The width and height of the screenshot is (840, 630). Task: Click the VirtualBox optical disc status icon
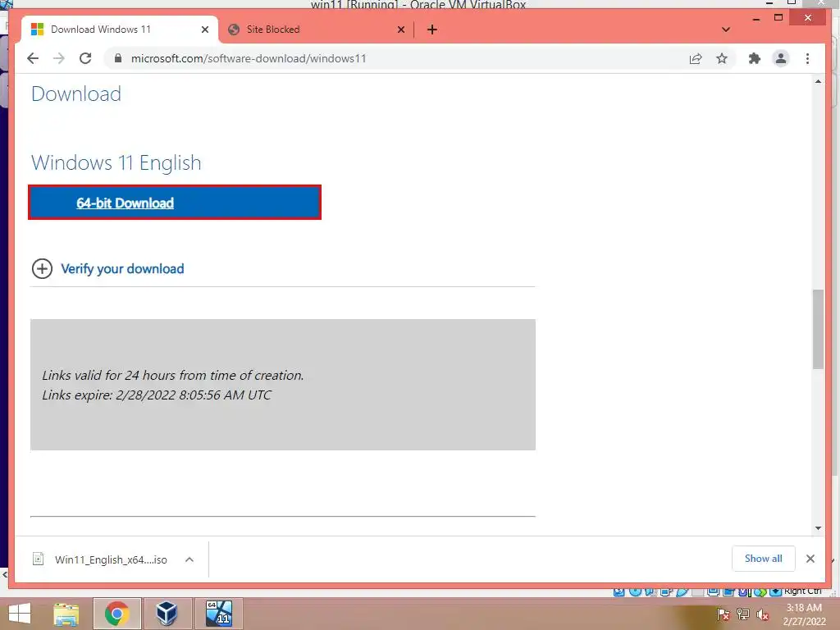click(x=635, y=592)
